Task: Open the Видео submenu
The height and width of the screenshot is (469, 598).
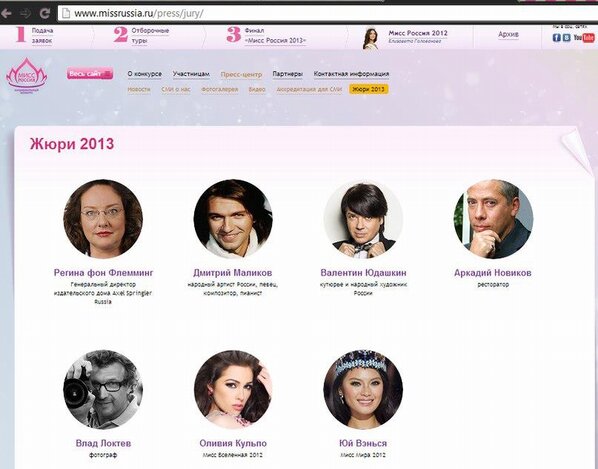Action: (257, 90)
